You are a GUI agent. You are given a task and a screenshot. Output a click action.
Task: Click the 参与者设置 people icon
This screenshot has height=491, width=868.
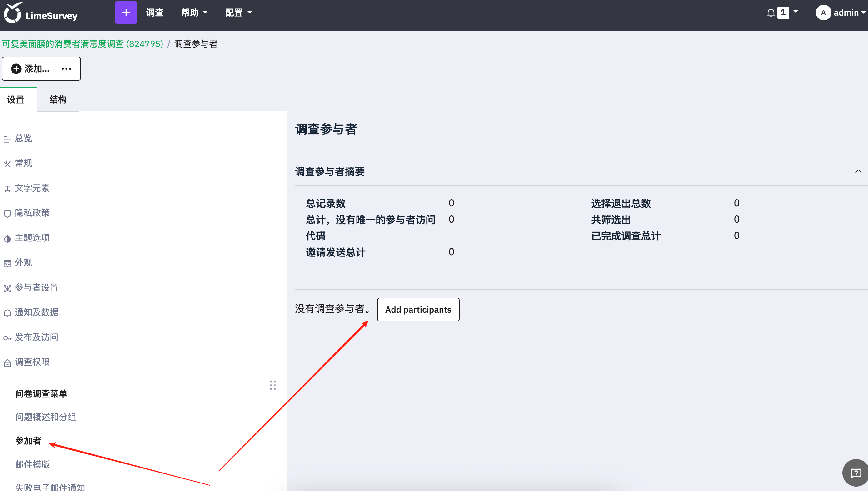pyautogui.click(x=7, y=288)
